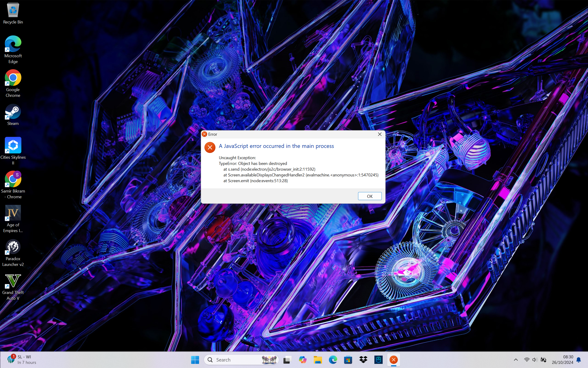The width and height of the screenshot is (588, 368).
Task: Open Wi-Fi network settings in tray
Action: (x=526, y=360)
